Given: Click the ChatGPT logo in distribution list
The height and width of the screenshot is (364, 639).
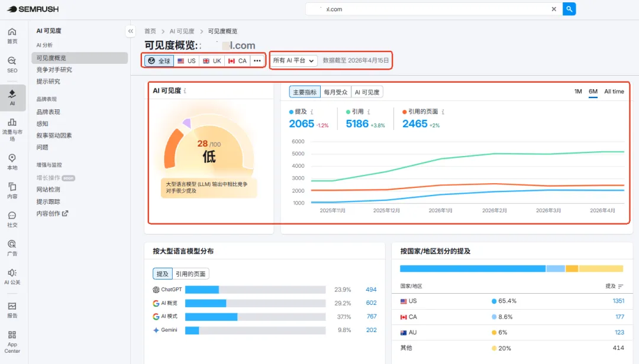Looking at the screenshot, I should (x=156, y=290).
